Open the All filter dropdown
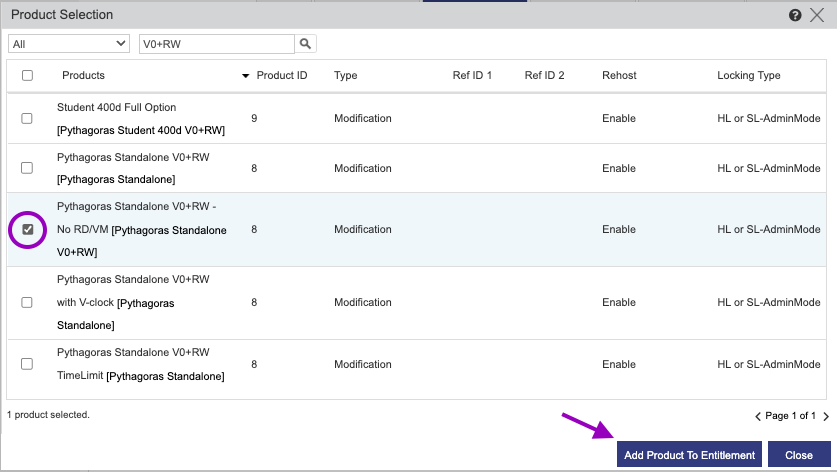This screenshot has height=472, width=837. [69, 44]
